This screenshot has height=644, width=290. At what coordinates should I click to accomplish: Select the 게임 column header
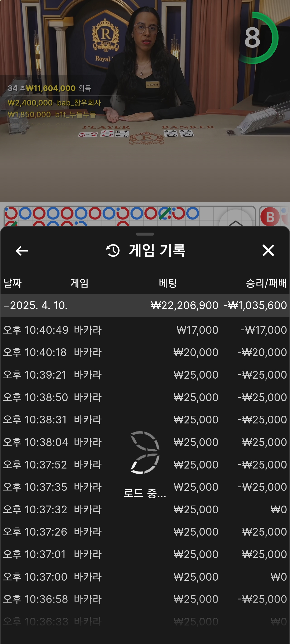point(79,283)
